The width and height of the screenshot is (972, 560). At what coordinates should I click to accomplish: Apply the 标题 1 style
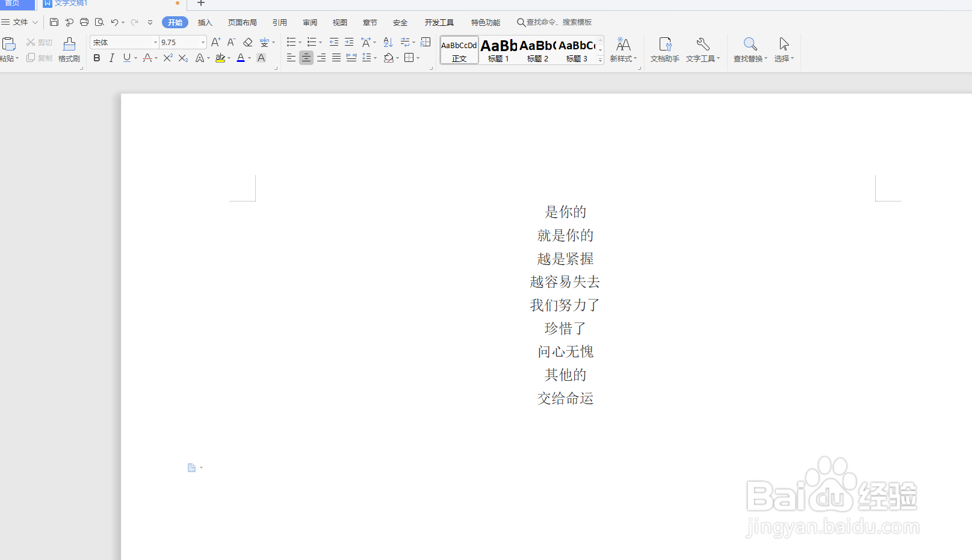click(498, 50)
